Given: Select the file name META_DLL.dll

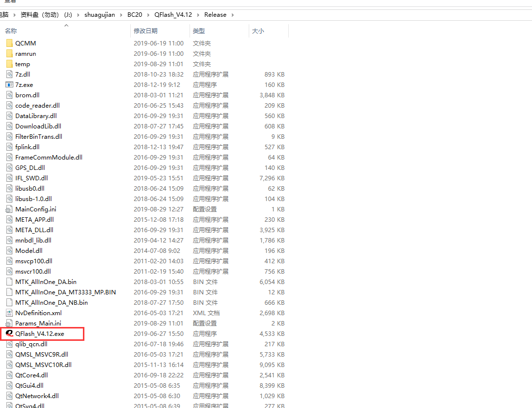Looking at the screenshot, I should coord(34,230).
